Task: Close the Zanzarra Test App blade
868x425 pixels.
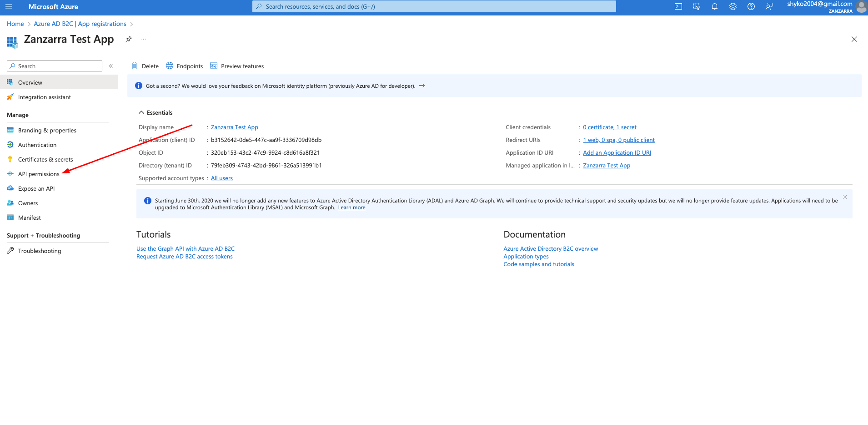Action: (x=854, y=39)
